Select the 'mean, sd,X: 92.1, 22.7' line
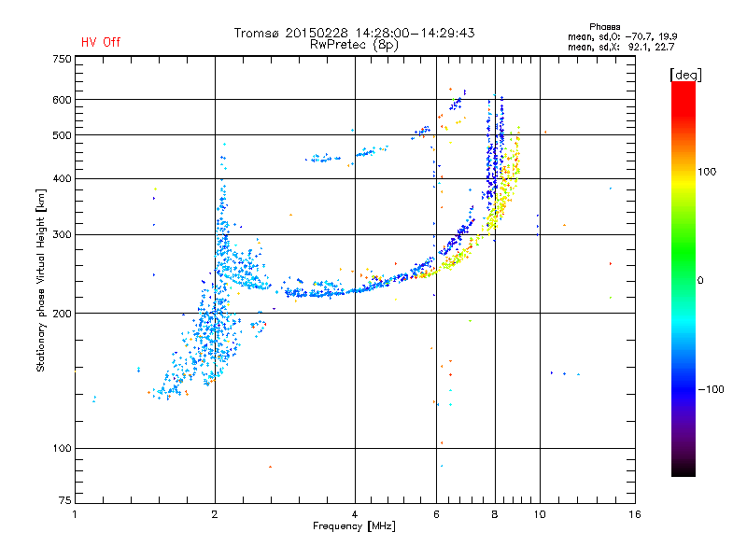The image size is (747, 560). pos(621,47)
